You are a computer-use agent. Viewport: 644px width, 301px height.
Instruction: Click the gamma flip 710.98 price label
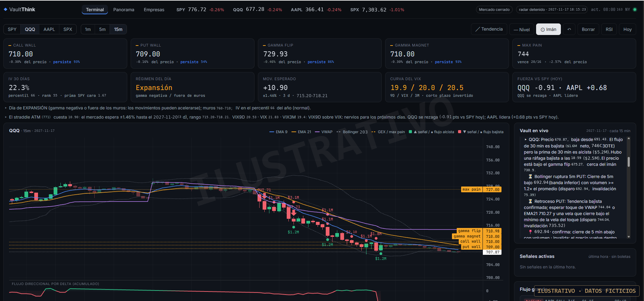(479, 231)
